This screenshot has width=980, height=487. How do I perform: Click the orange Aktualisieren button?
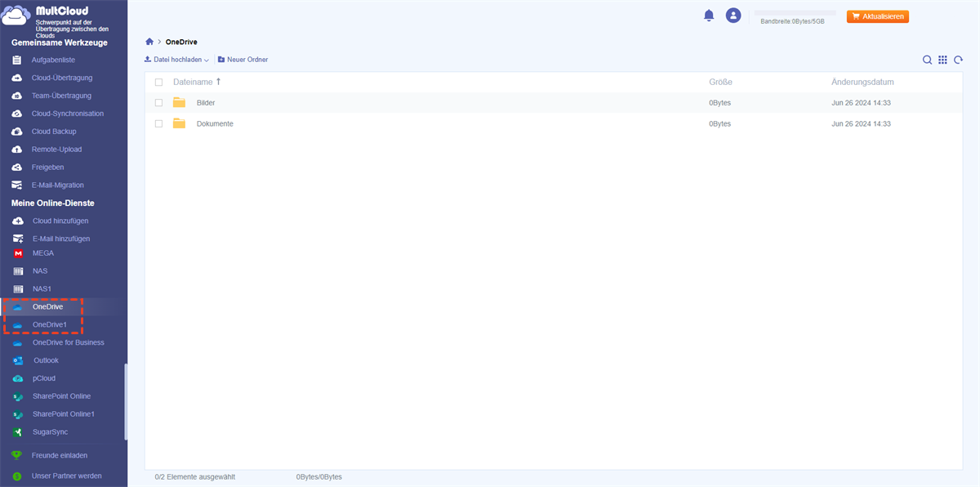click(878, 16)
